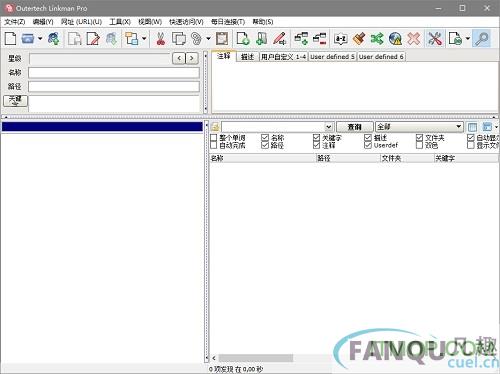500x374 pixels.
Task: Click the 名称 column header
Action: pyautogui.click(x=262, y=158)
